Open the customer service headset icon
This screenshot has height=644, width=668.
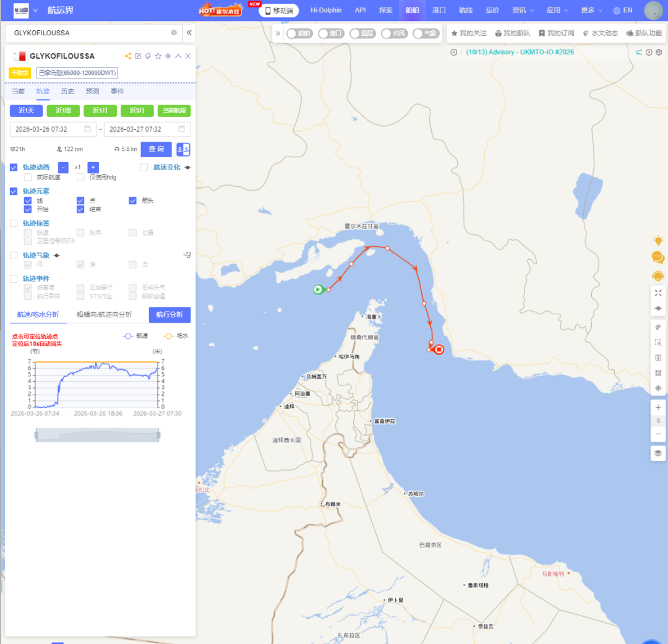[x=658, y=276]
